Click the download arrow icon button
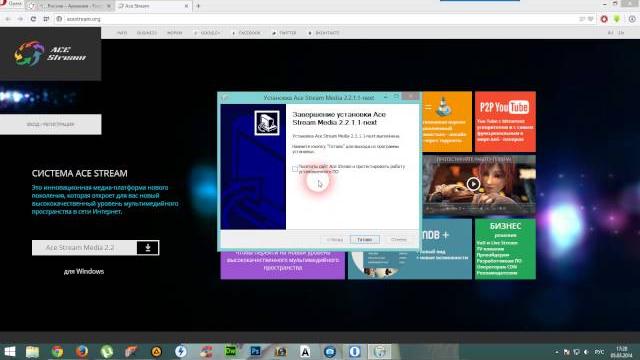The image size is (640, 360). coord(148,248)
